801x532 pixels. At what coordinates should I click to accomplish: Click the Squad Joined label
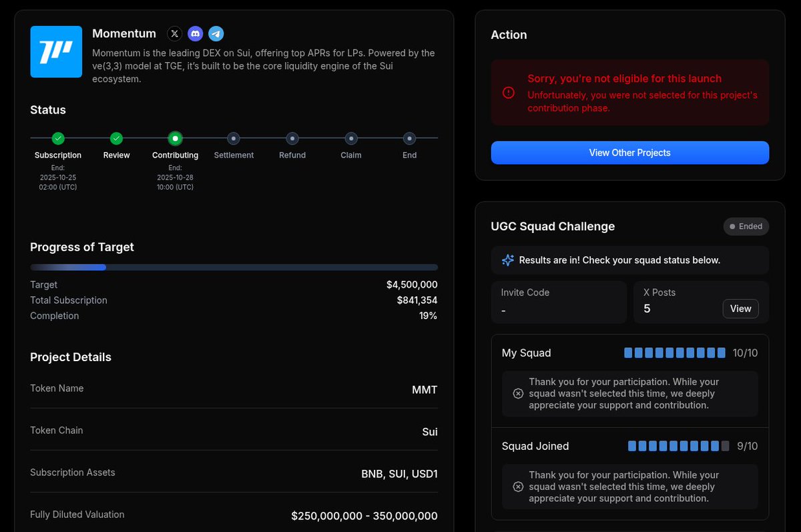[535, 446]
